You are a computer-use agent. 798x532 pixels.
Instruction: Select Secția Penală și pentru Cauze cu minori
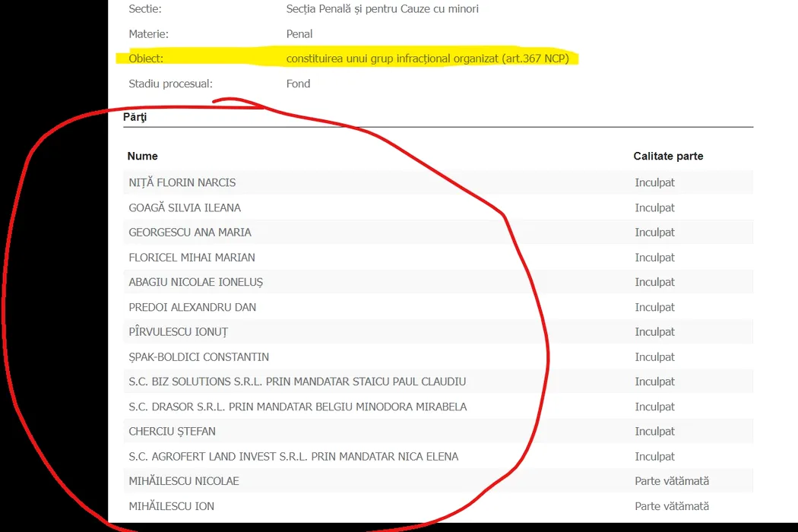pyautogui.click(x=382, y=9)
